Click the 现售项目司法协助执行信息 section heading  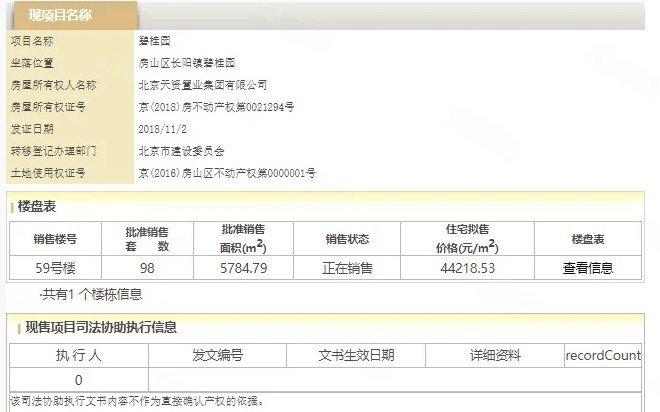click(x=101, y=327)
